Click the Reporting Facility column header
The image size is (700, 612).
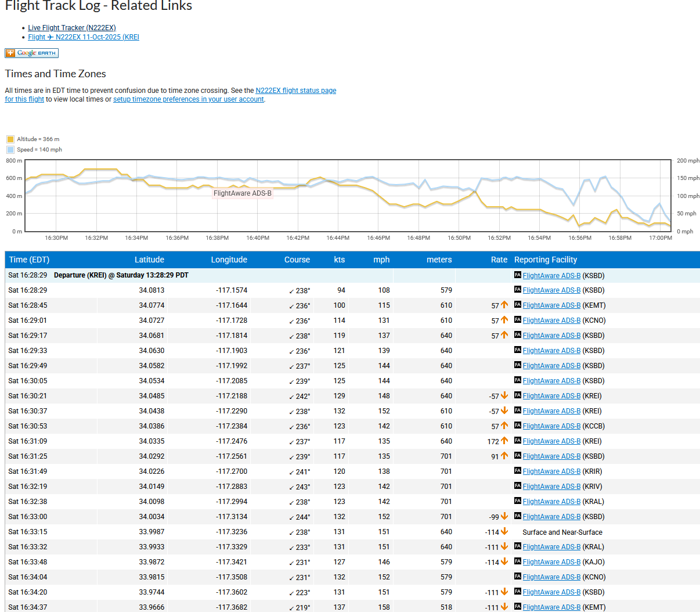[x=546, y=260]
